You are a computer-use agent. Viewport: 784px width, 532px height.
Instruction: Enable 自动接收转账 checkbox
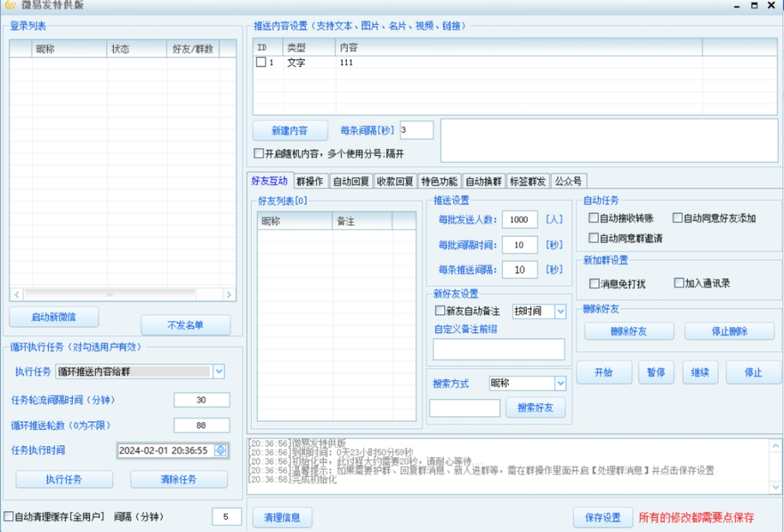pos(593,218)
